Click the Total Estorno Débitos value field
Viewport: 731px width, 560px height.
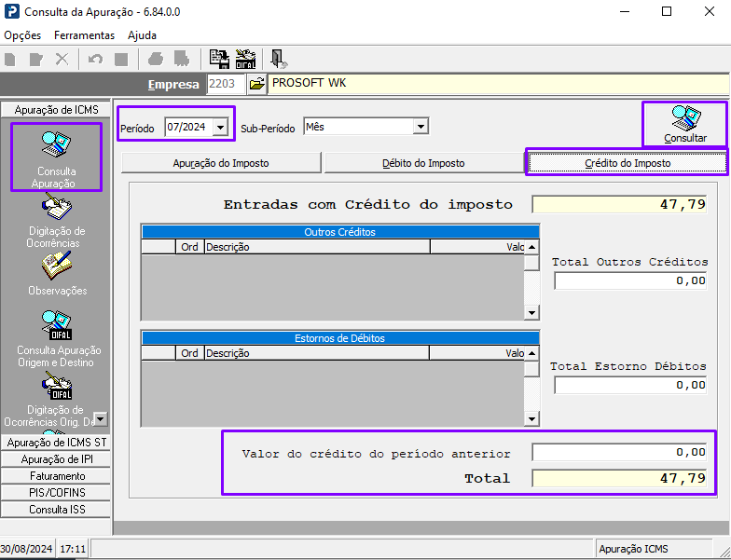pos(630,386)
